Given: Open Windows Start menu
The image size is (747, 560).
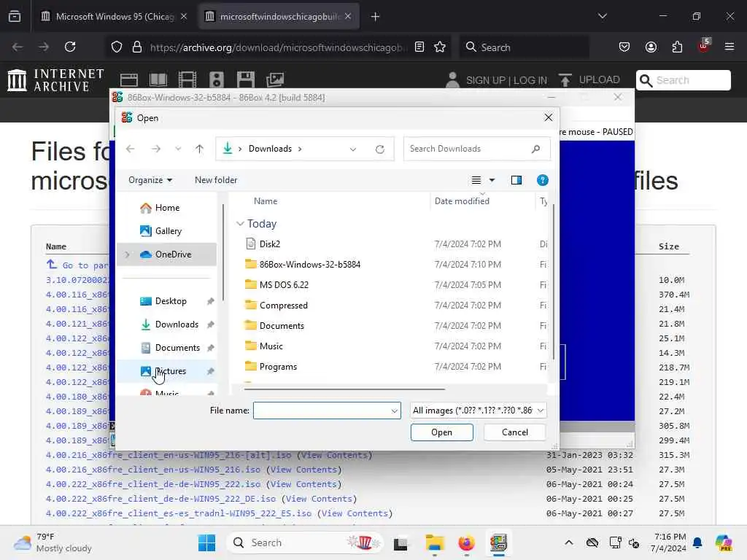Looking at the screenshot, I should [x=206, y=542].
